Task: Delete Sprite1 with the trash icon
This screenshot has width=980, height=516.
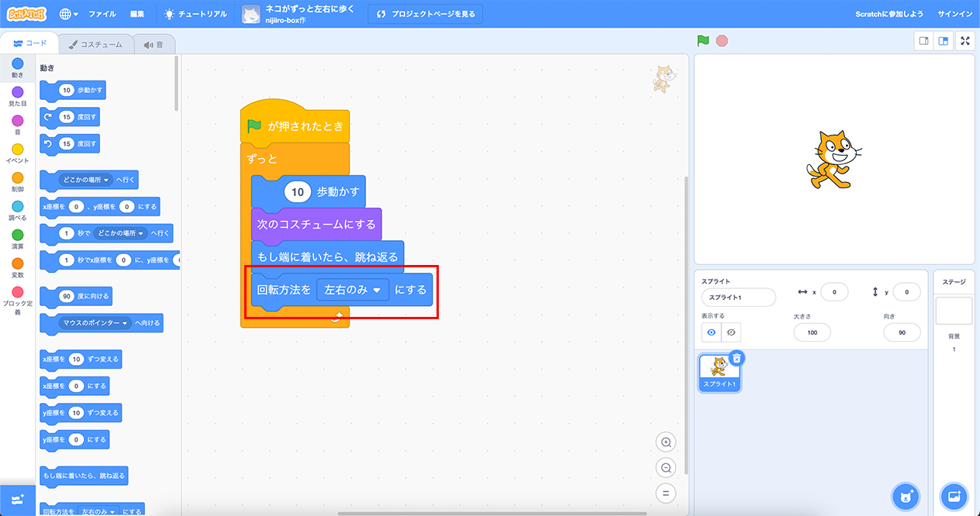Action: pyautogui.click(x=737, y=358)
